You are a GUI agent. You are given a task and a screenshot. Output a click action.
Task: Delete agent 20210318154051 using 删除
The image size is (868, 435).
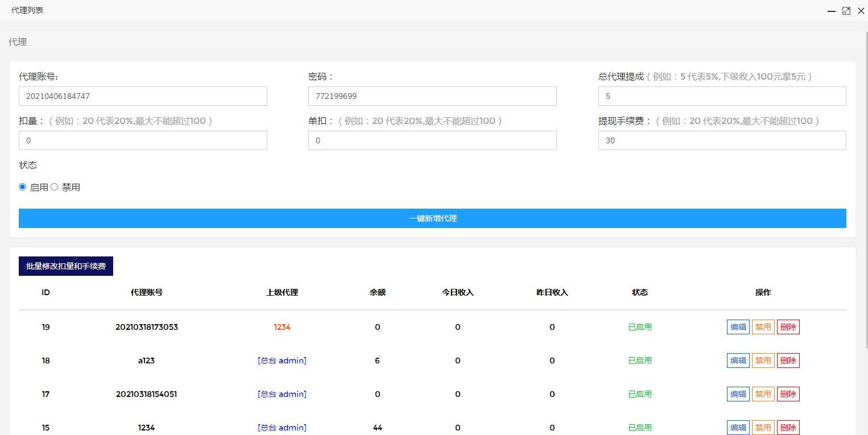[788, 393]
